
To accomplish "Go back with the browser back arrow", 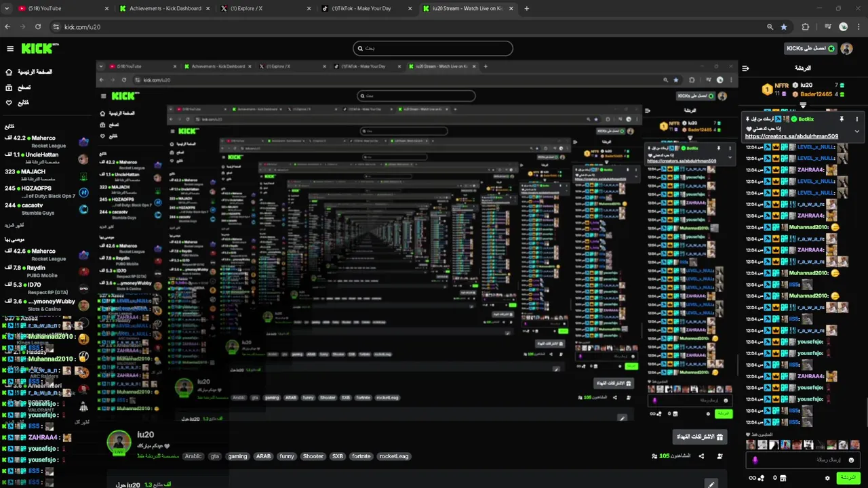I will [x=7, y=26].
